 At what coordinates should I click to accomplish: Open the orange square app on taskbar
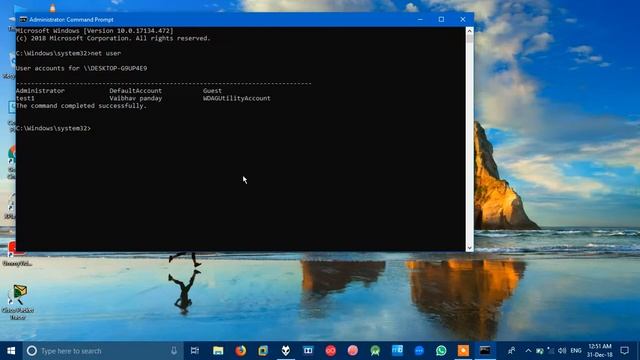coord(463,351)
